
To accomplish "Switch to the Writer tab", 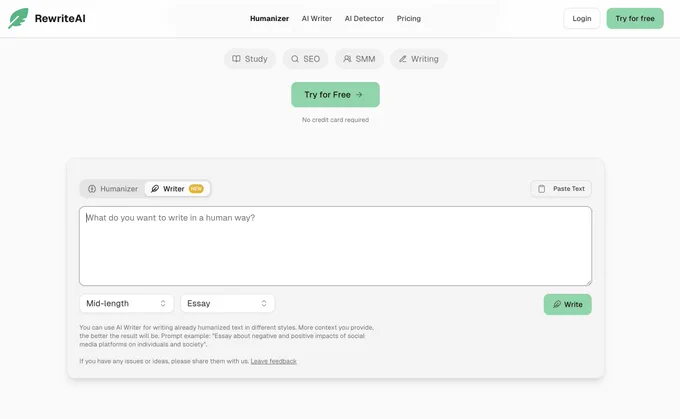I will [177, 189].
